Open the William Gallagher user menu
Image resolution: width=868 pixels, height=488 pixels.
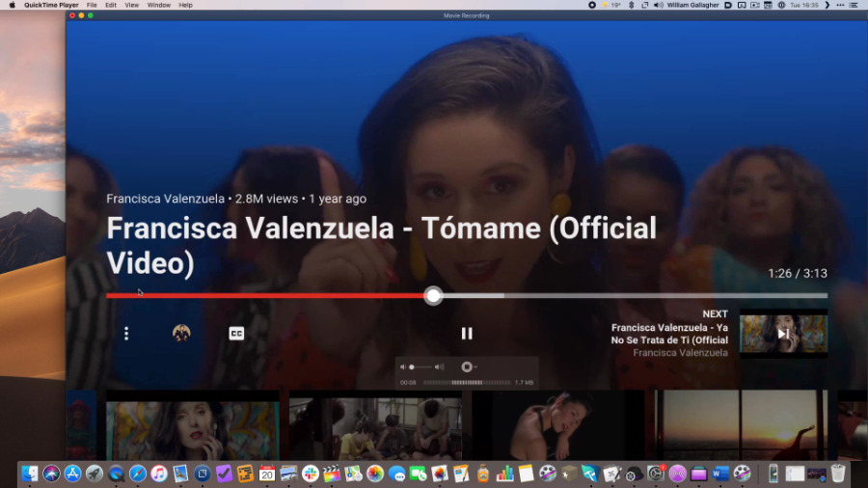point(692,5)
